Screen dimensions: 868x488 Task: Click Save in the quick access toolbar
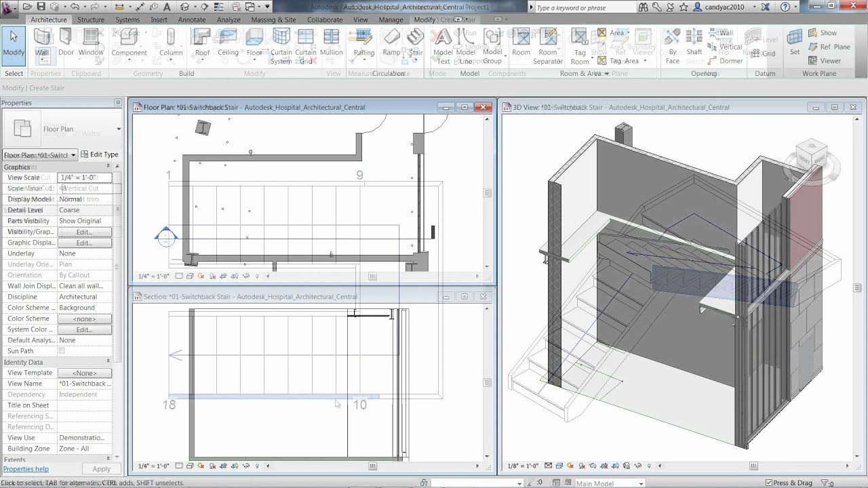41,7
